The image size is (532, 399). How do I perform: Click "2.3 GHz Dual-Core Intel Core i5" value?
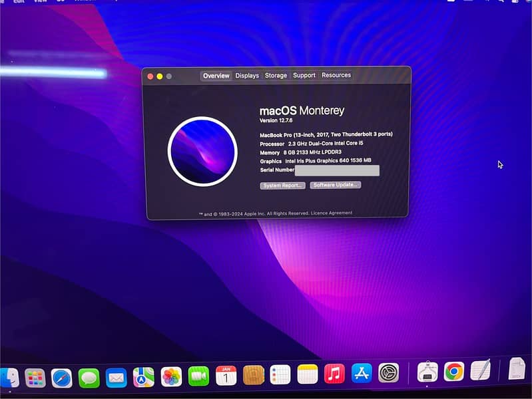(x=326, y=144)
